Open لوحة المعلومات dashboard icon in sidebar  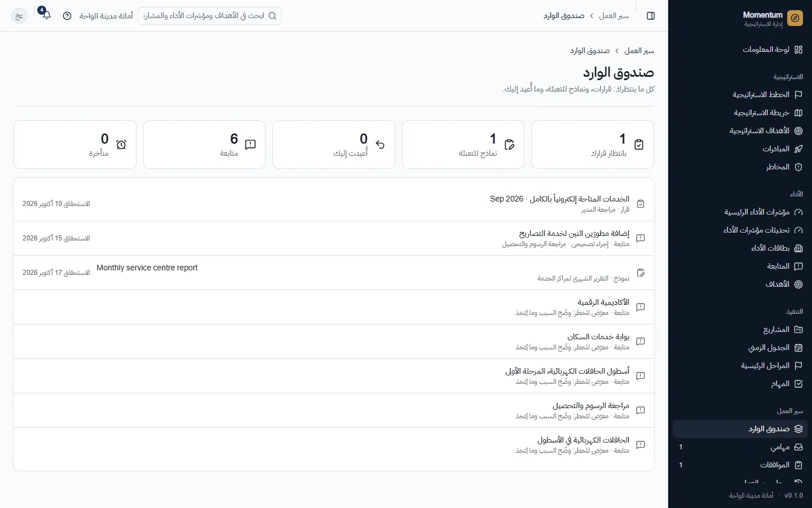[798, 50]
